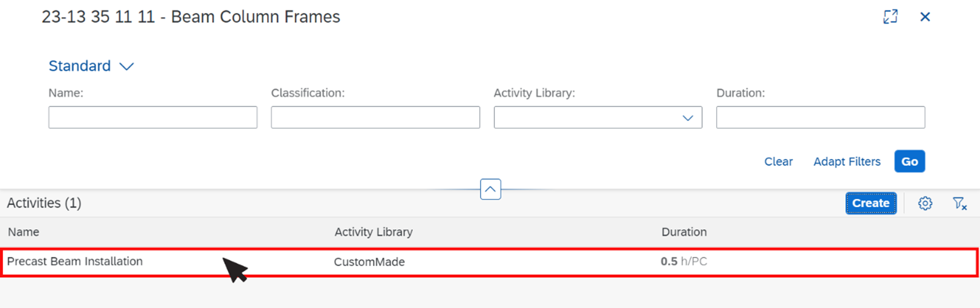Click the Activity Library combo box field
Image resolution: width=980 pixels, height=308 pixels.
coord(598,118)
